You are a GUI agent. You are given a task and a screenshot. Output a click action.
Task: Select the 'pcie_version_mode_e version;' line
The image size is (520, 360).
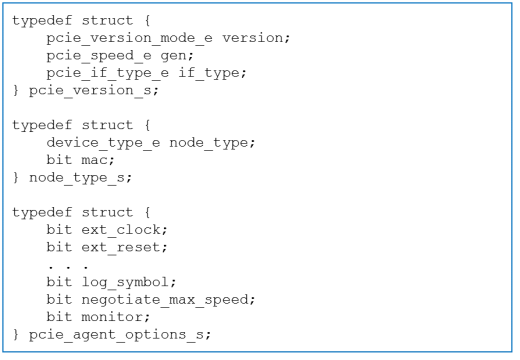tap(168, 38)
